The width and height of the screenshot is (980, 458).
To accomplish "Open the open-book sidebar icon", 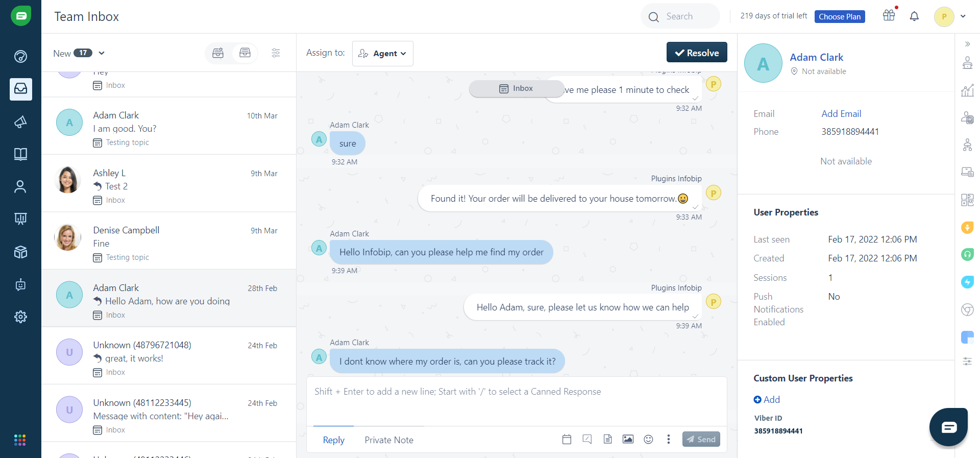I will pos(20,154).
